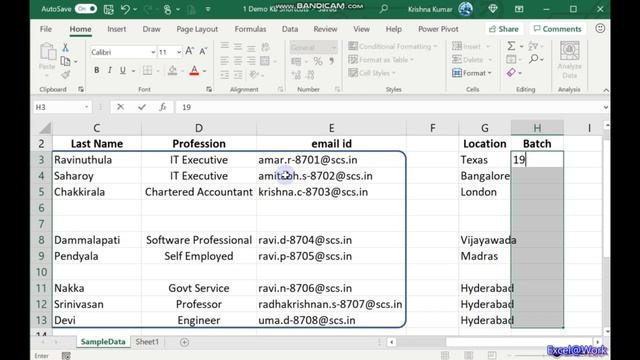Image resolution: width=640 pixels, height=360 pixels.
Task: Click the Chartered Accountant cell
Action: pos(199,192)
